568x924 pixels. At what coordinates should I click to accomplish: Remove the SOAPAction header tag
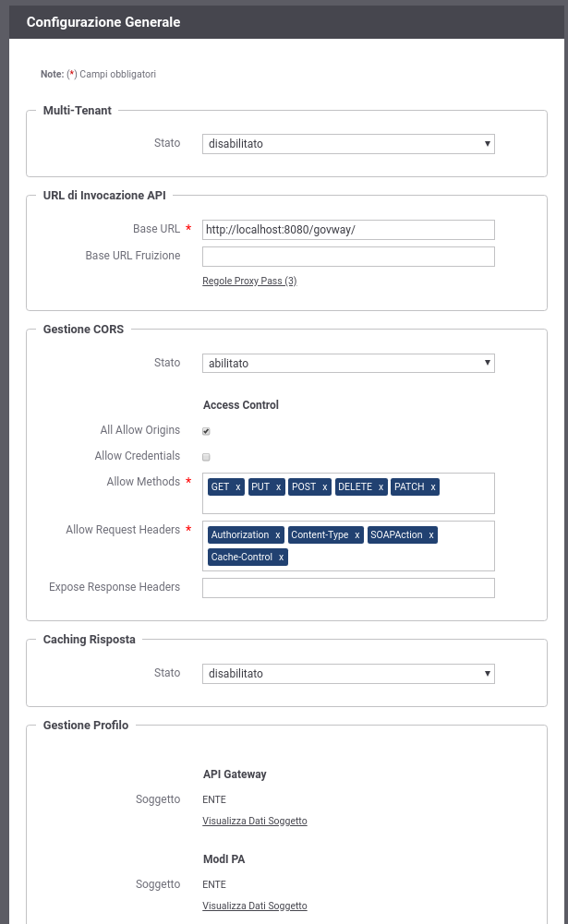click(x=431, y=535)
